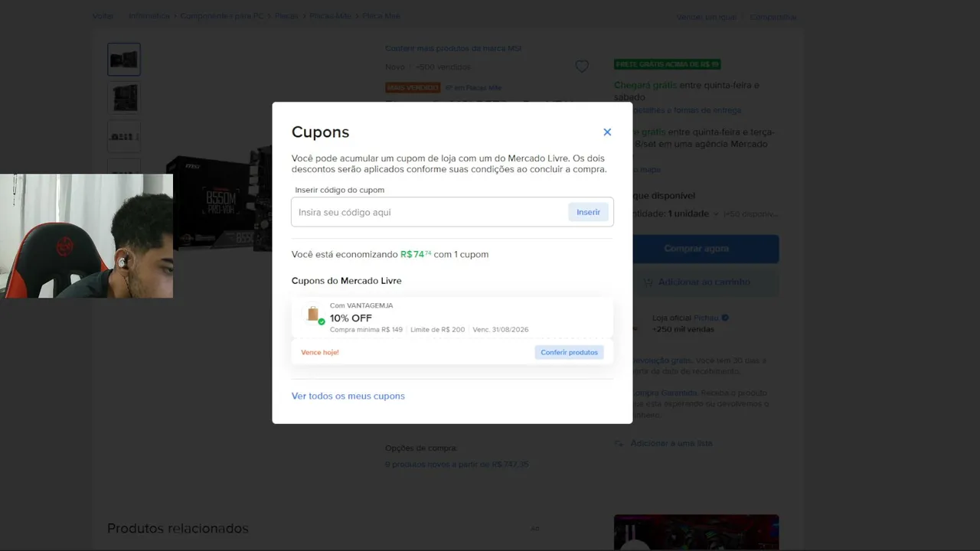This screenshot has width=980, height=551.
Task: Click the verified badge icon next to Pichau
Action: point(725,318)
